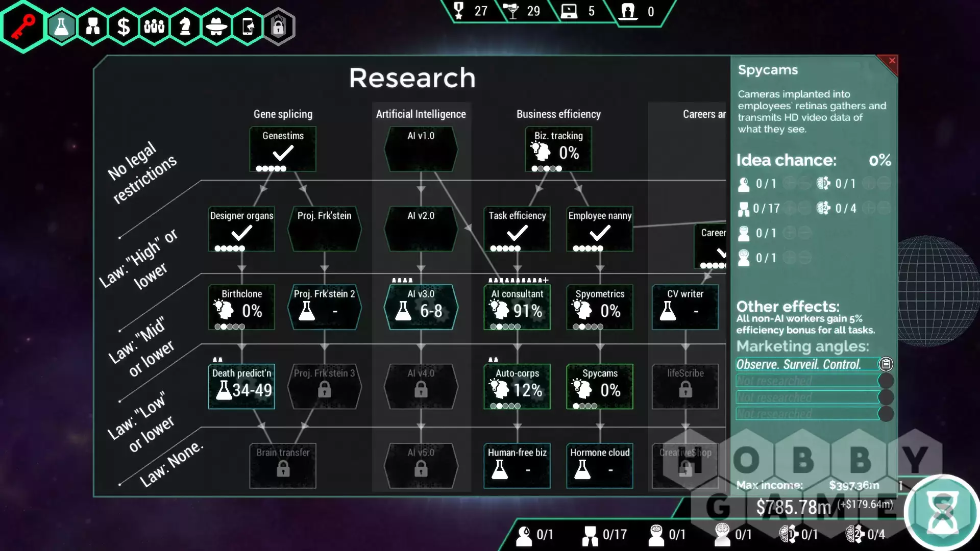Click the AI consultant 91% progress node
The height and width of the screenshot is (551, 980).
click(x=517, y=307)
